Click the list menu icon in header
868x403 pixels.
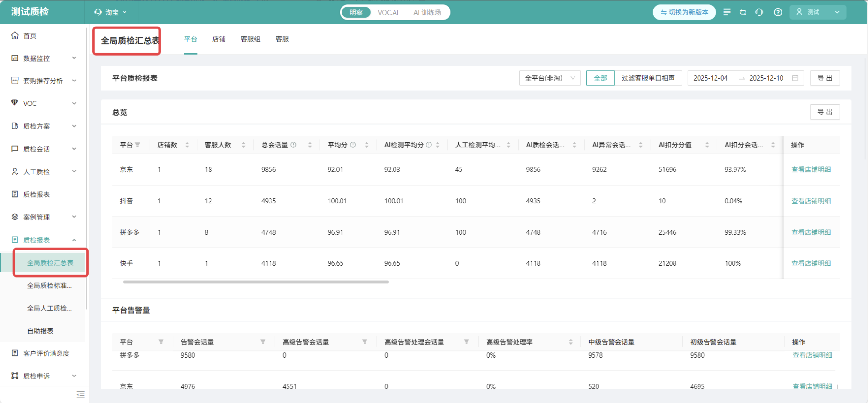click(727, 12)
